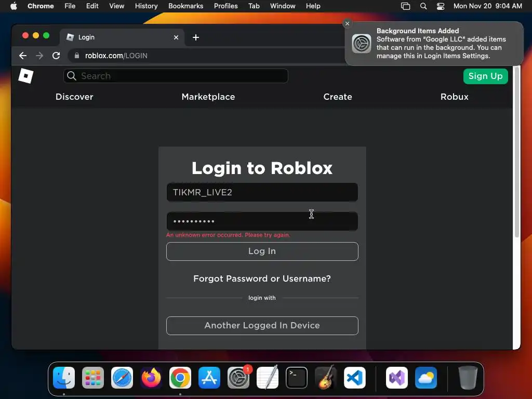
Task: Open the Robux page link
Action: point(454,97)
